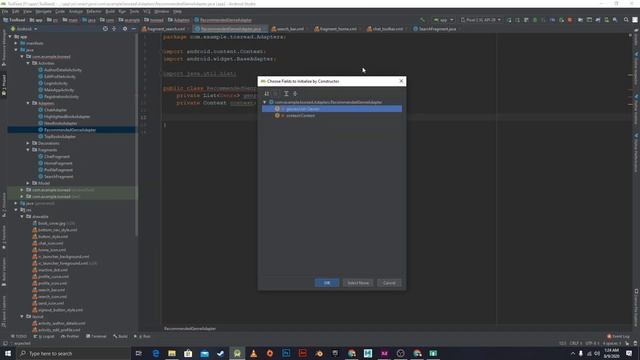
Task: Collapse the drawable folder
Action: (x=22, y=216)
